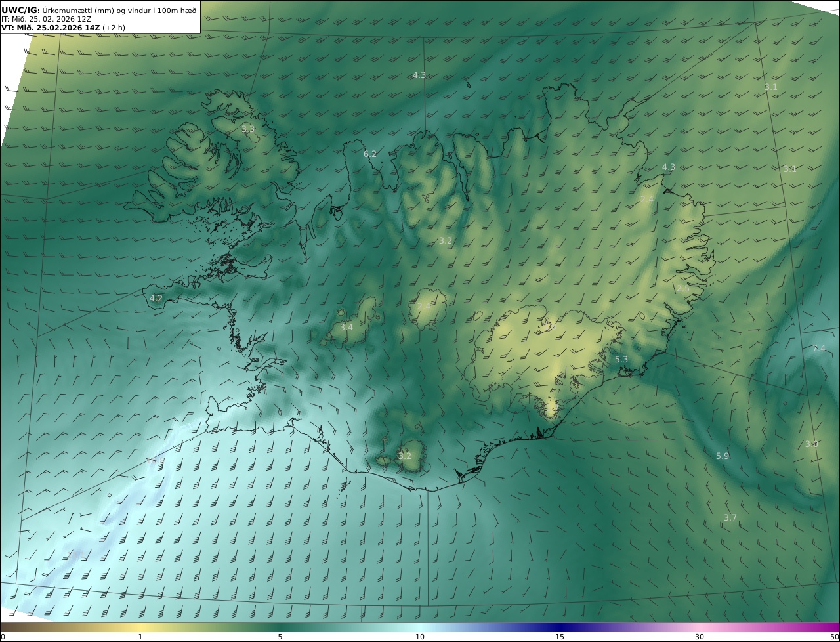Click the 3.7 value label on the map

(730, 518)
